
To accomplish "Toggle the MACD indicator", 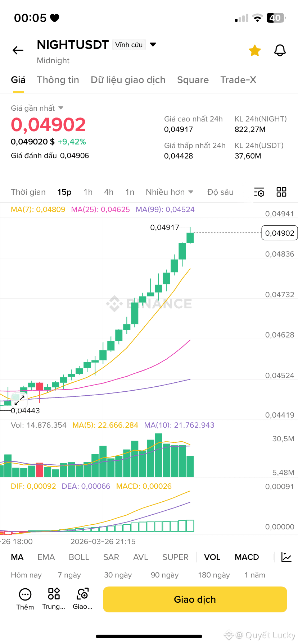I will [247, 557].
